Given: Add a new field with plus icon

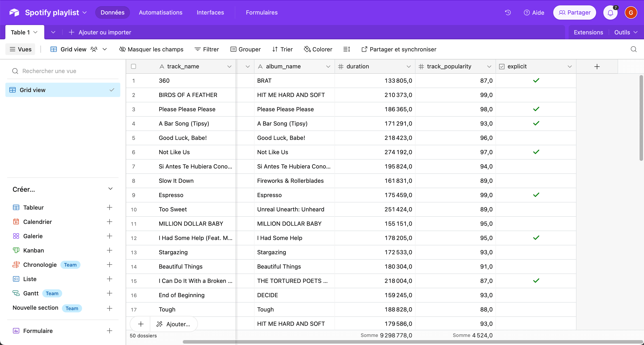Looking at the screenshot, I should pos(597,66).
